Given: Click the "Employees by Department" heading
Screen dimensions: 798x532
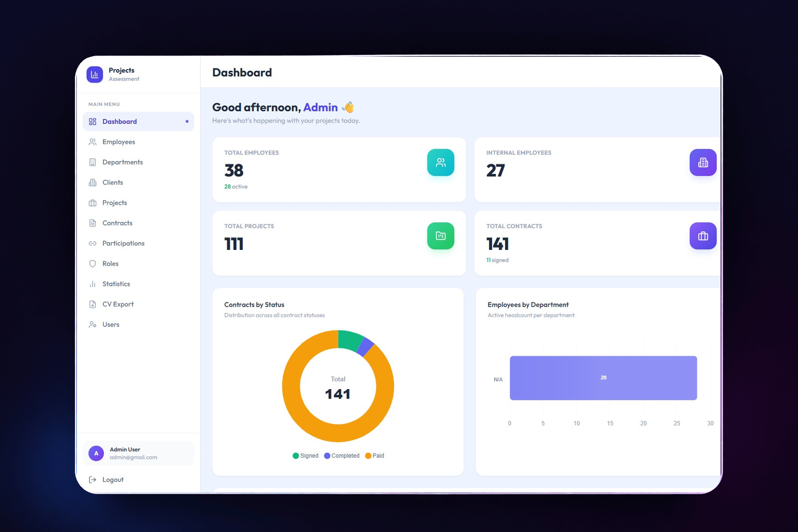Looking at the screenshot, I should tap(528, 305).
